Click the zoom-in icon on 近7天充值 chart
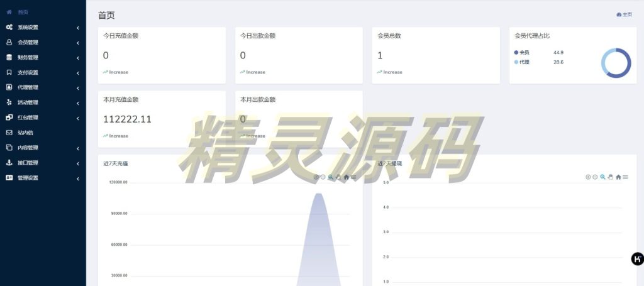Screen dimensions: 644x286 pyautogui.click(x=316, y=177)
